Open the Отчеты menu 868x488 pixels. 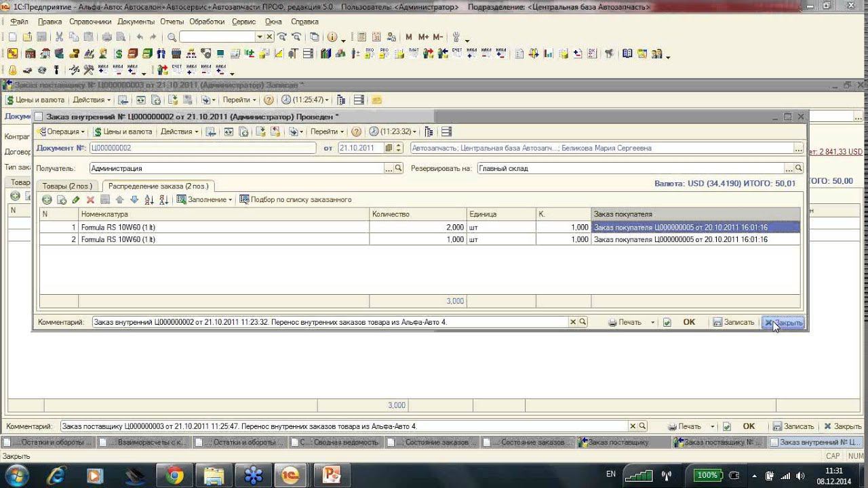point(172,22)
